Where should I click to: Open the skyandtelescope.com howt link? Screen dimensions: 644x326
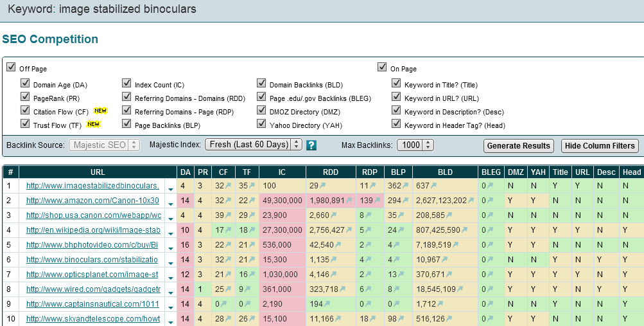tap(93, 318)
